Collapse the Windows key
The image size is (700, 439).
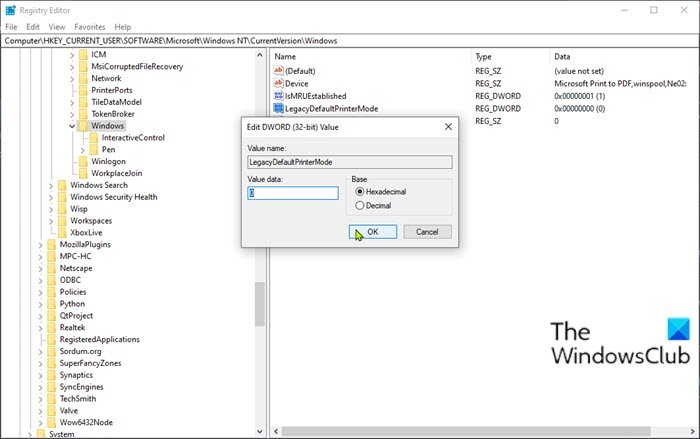[x=72, y=126]
